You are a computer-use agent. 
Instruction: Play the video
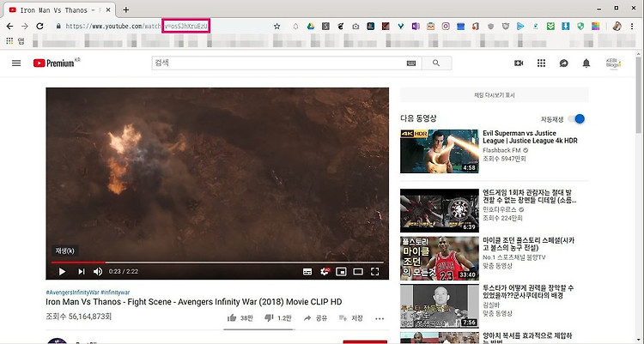(62, 271)
